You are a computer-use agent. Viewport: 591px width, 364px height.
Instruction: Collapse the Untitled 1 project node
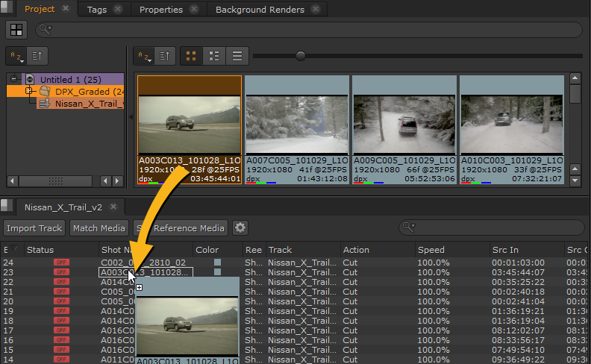click(14, 79)
